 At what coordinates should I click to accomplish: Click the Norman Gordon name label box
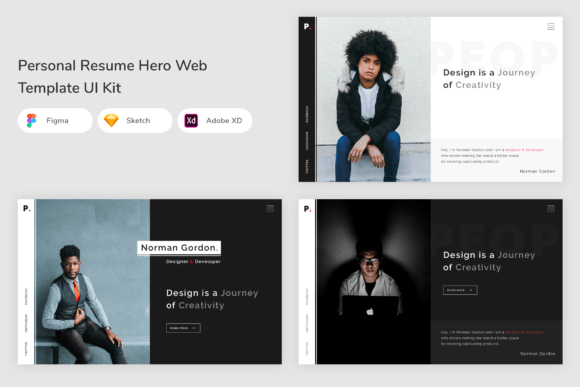[179, 248]
